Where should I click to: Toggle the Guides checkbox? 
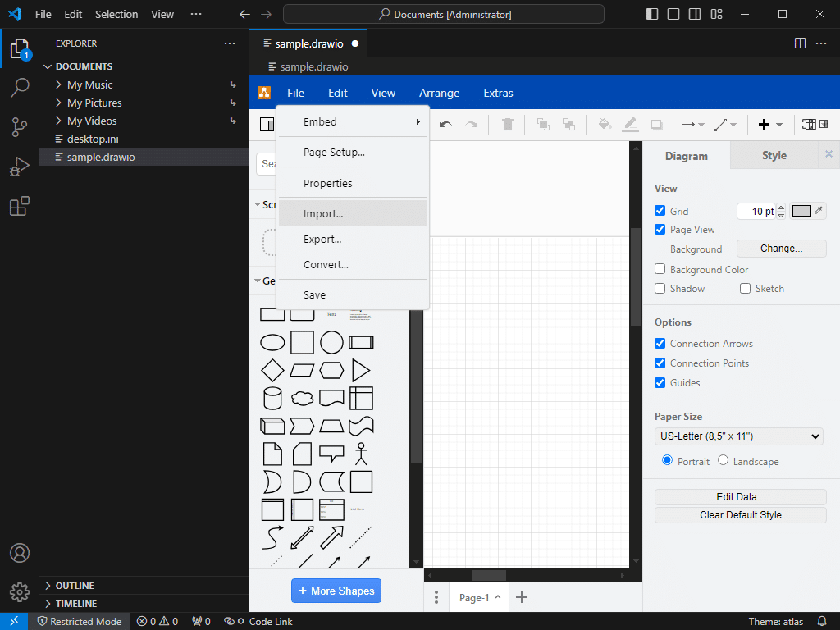tap(660, 382)
